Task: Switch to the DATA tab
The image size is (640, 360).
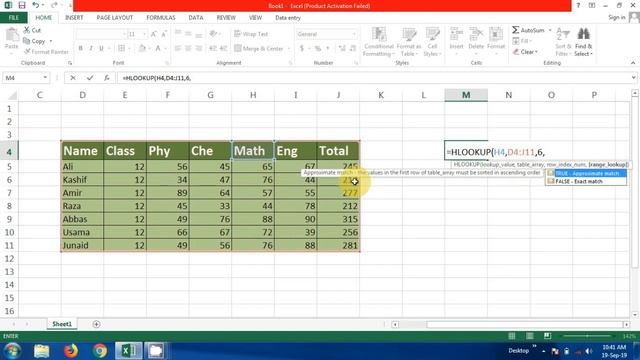Action: (196, 18)
